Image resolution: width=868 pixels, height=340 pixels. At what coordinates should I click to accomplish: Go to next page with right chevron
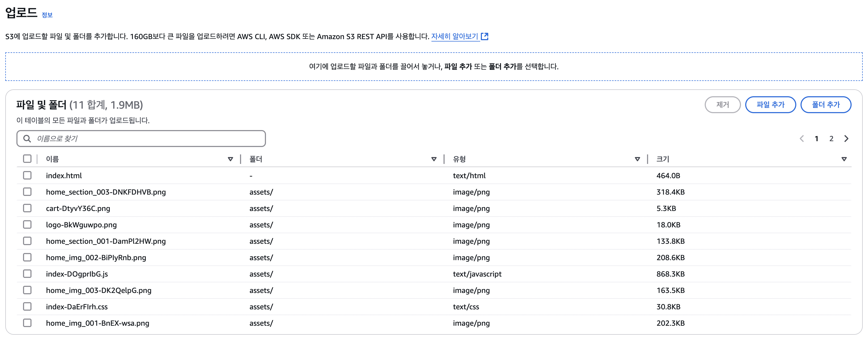click(846, 139)
